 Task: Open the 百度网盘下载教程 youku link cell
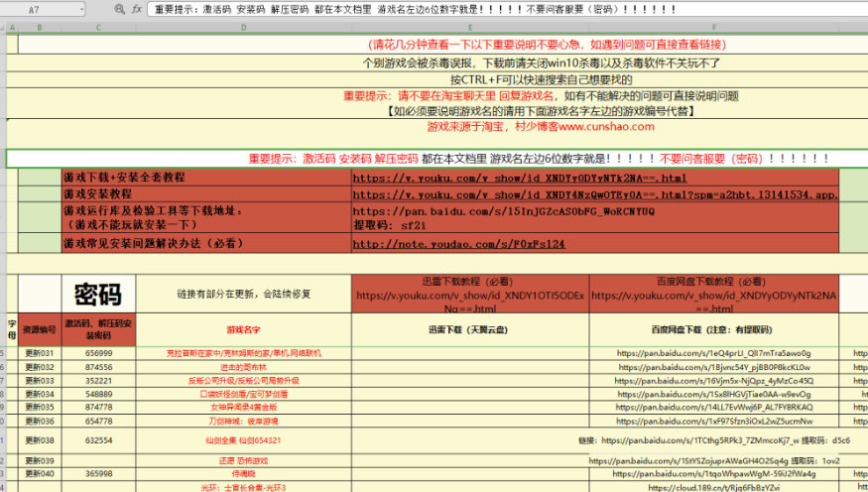714,294
